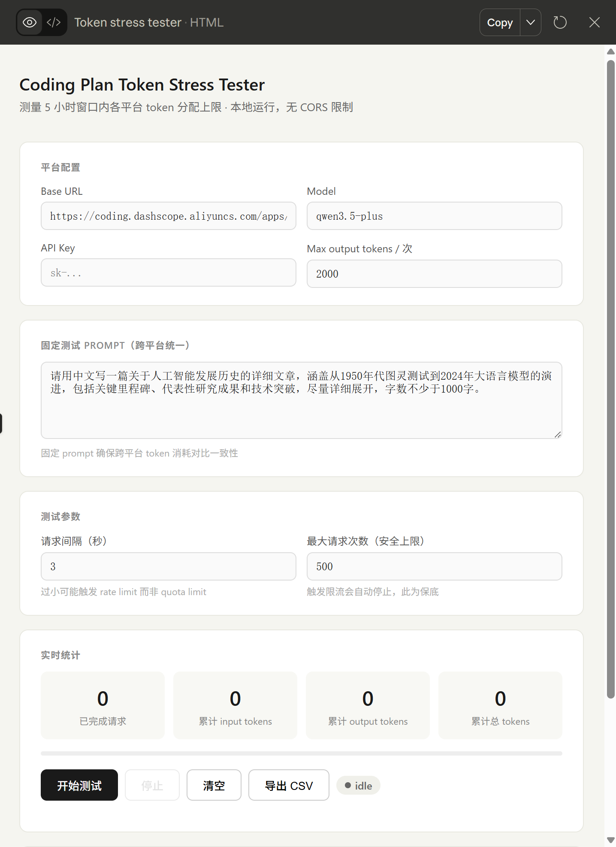
Task: Expand the Copy dropdown arrow
Action: pos(531,22)
